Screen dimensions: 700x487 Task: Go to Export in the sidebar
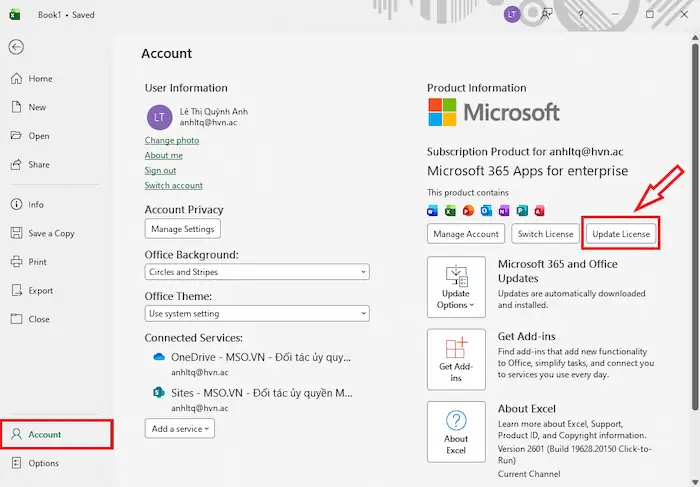click(x=41, y=291)
